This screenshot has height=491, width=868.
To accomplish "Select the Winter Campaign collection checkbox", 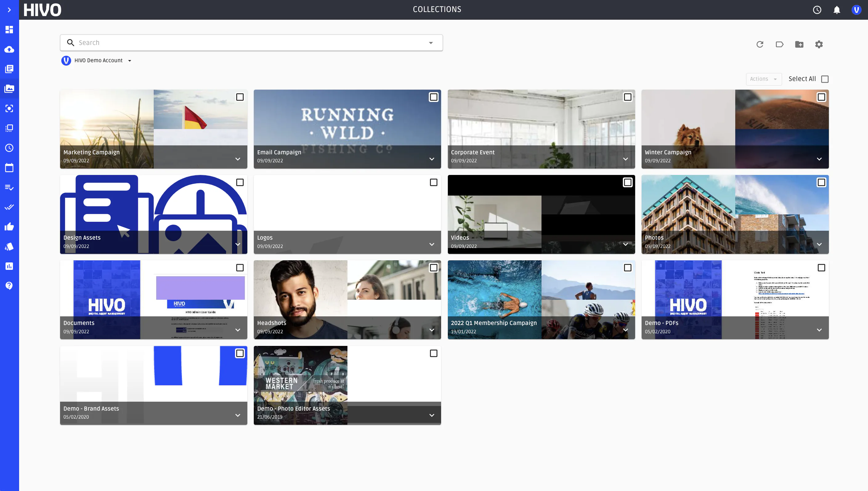I will (821, 97).
